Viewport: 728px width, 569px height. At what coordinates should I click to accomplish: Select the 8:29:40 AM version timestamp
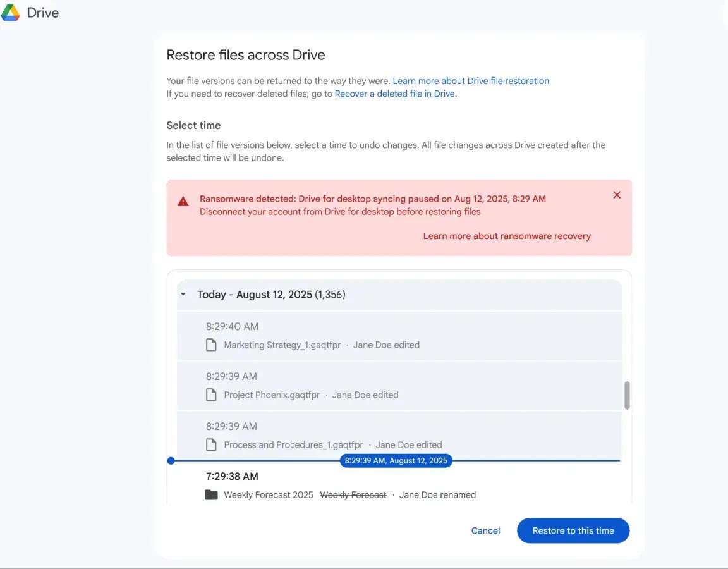click(232, 326)
